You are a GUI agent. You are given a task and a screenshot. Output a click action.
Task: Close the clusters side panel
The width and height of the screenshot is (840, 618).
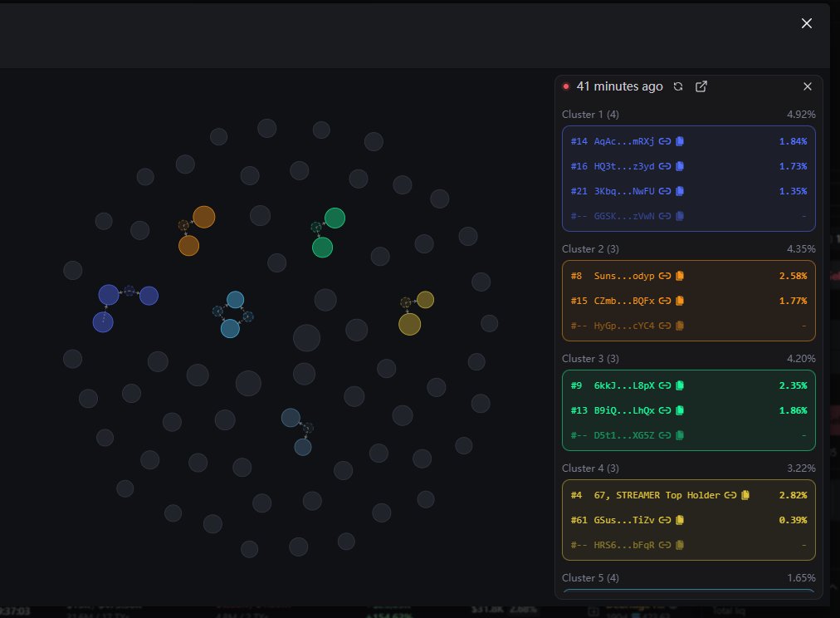808,87
